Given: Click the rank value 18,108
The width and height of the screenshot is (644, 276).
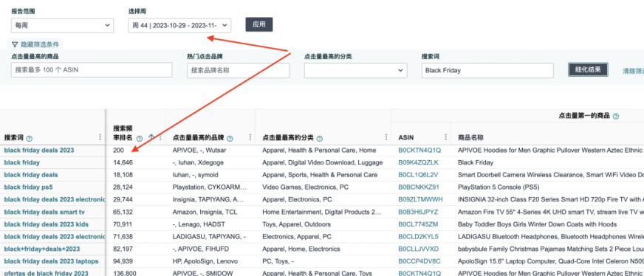Looking at the screenshot, I should (x=123, y=175).
